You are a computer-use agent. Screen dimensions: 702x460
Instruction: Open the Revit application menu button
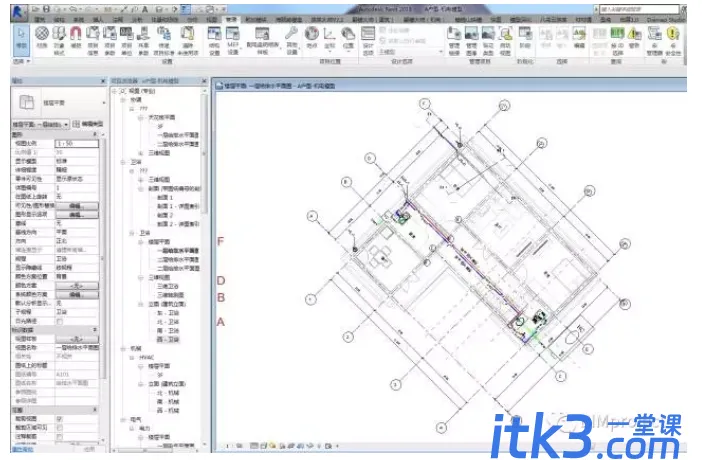[x=18, y=12]
